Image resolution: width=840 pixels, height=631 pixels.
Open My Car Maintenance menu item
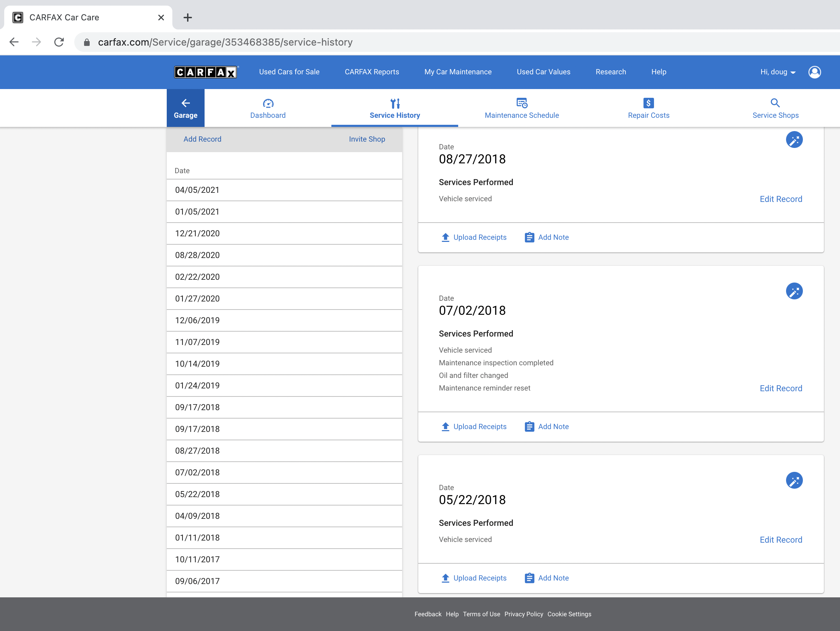457,72
